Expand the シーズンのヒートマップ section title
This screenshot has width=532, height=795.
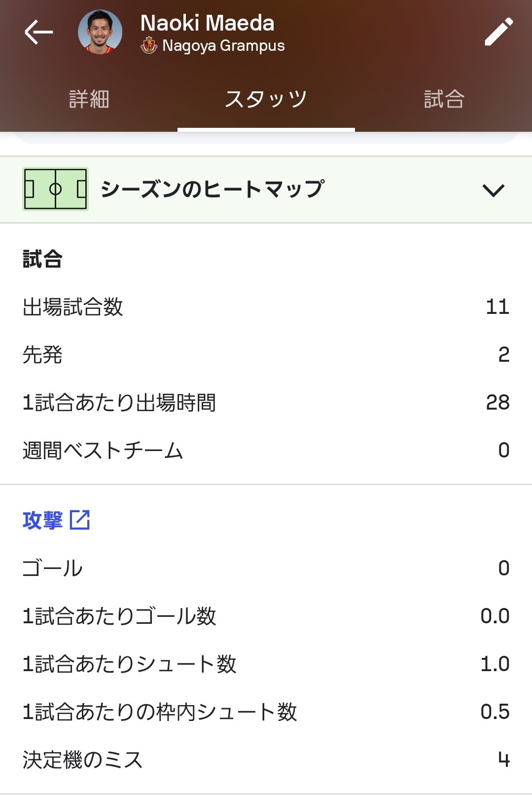212,189
